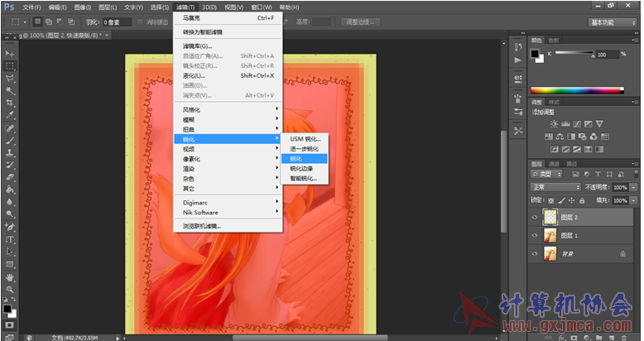Screen dimensions: 644x341
Task: Hide layer 图层 1 eye icon
Action: click(x=535, y=235)
